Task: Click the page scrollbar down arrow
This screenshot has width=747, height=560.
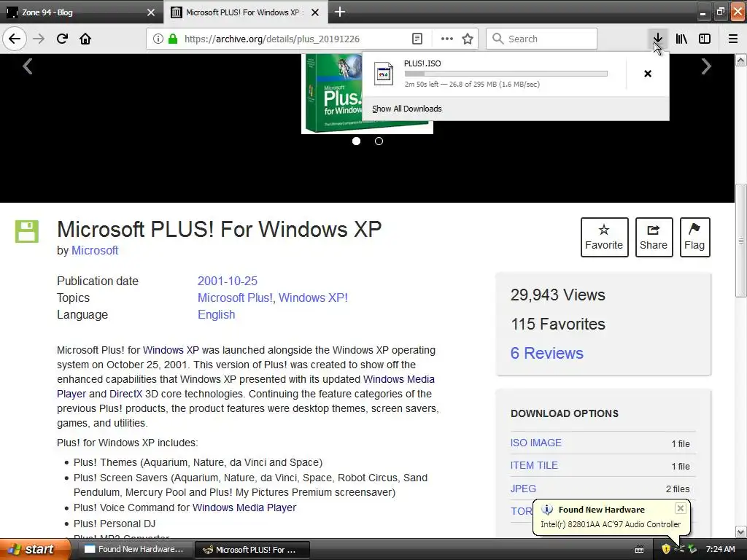Action: 741,532
